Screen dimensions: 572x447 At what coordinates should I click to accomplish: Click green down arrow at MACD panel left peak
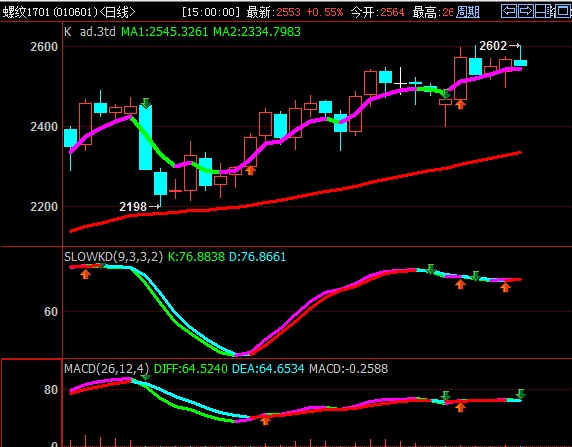pos(146,377)
